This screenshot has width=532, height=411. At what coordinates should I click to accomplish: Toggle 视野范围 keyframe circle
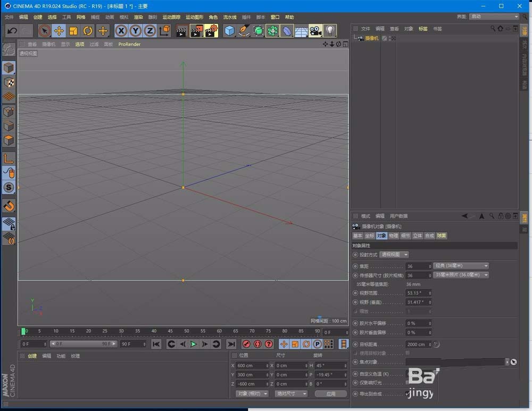(355, 292)
